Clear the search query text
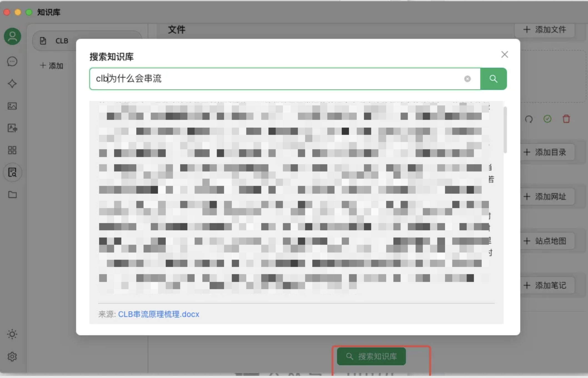 tap(468, 79)
